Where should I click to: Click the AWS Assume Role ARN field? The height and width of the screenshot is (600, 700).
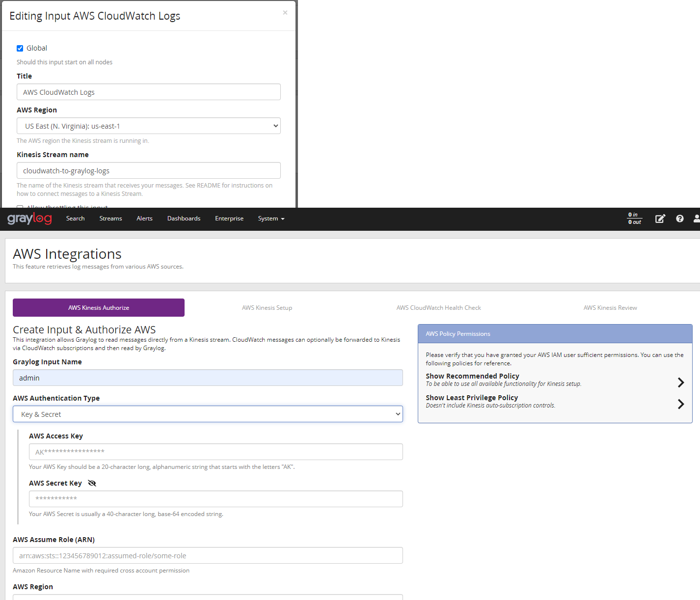208,555
